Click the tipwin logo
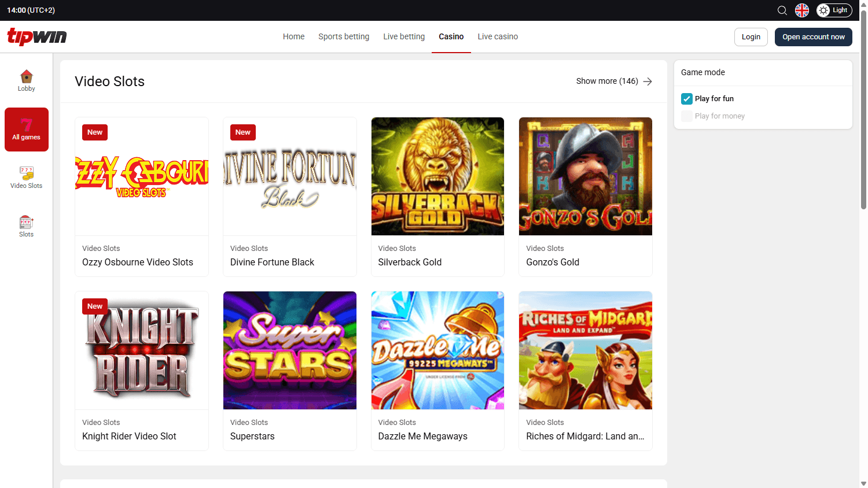The width and height of the screenshot is (868, 488). [37, 36]
